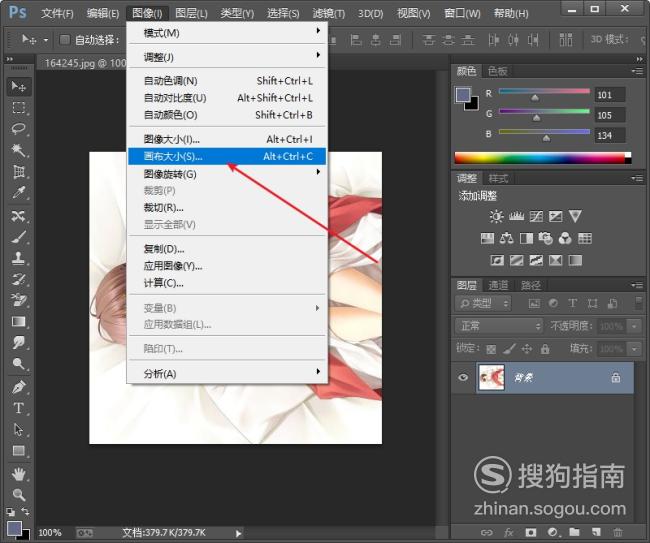Select the History Brush tool
The height and width of the screenshot is (543, 650).
tap(18, 279)
